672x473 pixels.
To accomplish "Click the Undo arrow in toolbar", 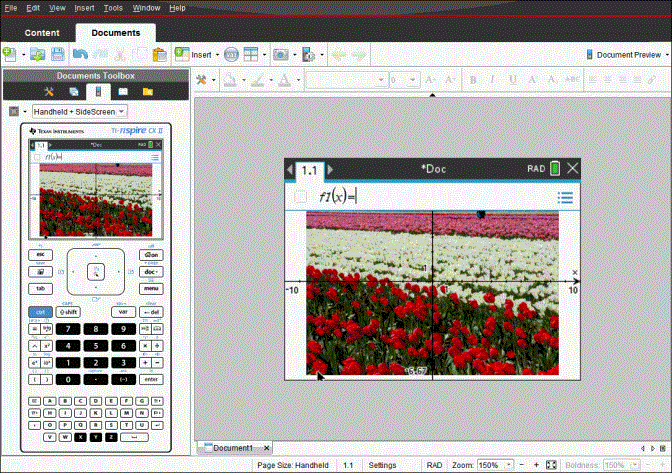I will pos(81,54).
